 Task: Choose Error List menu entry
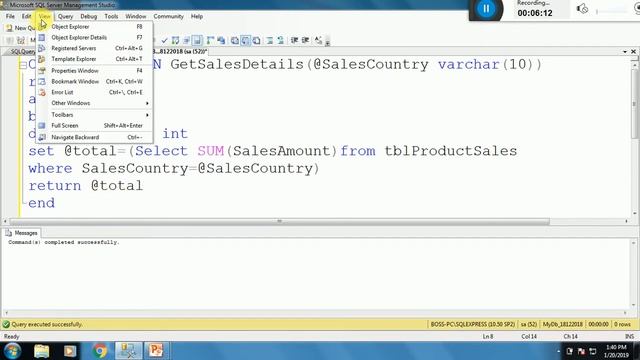[95, 92]
